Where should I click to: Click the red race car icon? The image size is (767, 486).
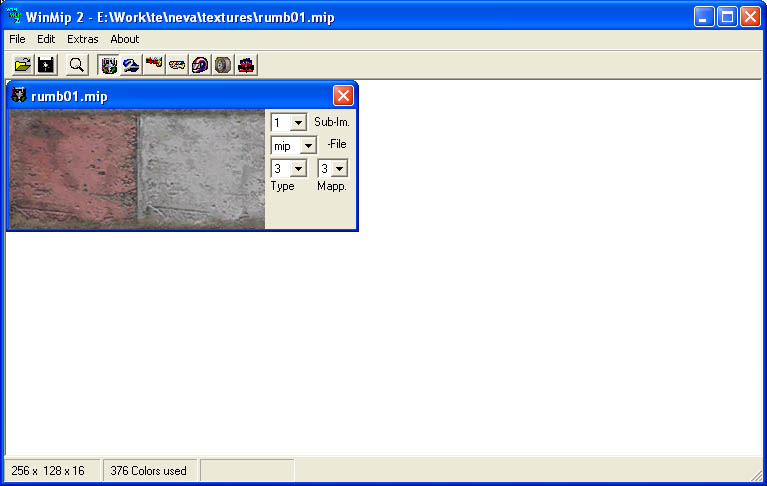coord(246,65)
